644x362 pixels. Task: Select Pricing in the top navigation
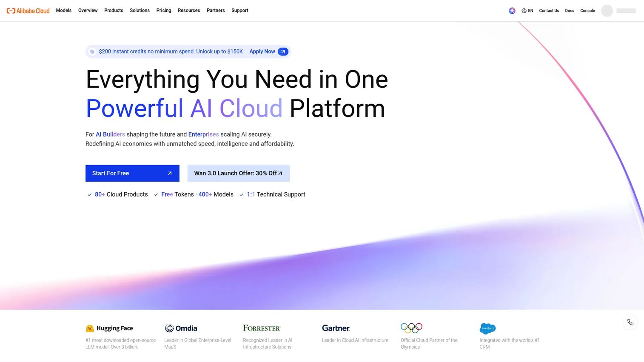[x=164, y=10]
